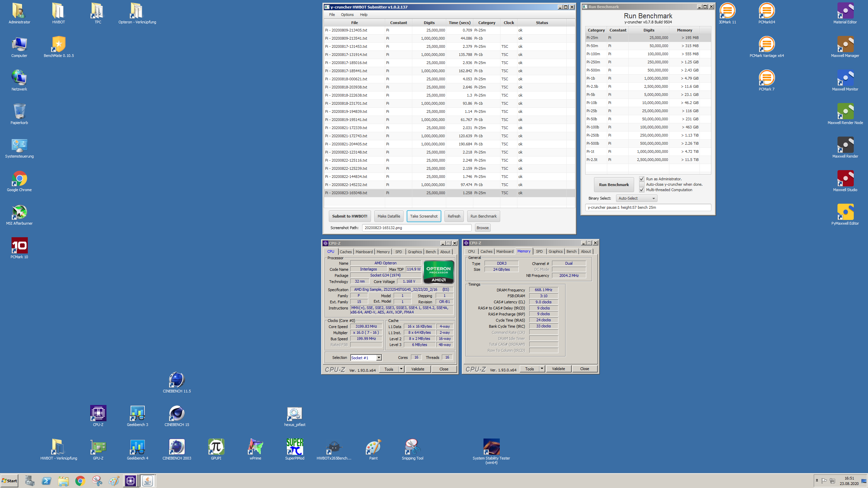Open the GPUPI desktop icon
The width and height of the screenshot is (868, 488).
(216, 449)
